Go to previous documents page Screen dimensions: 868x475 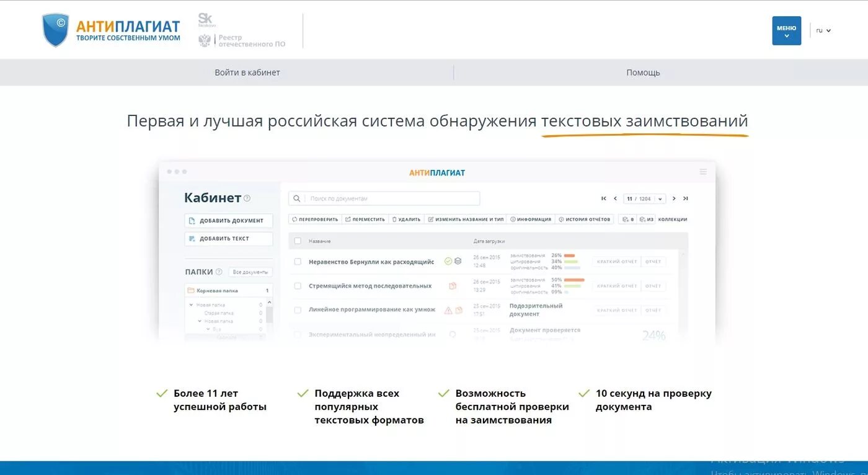click(x=615, y=198)
